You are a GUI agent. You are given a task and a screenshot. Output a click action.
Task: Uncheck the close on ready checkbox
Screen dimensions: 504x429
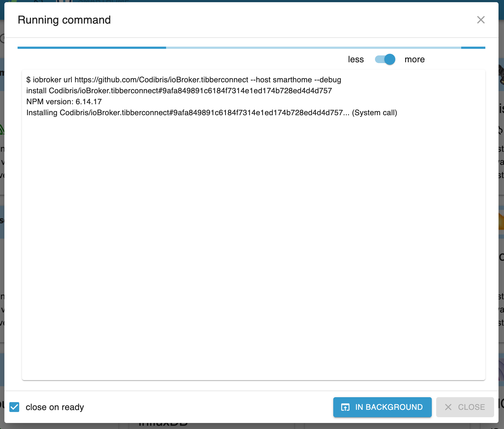pyautogui.click(x=14, y=407)
